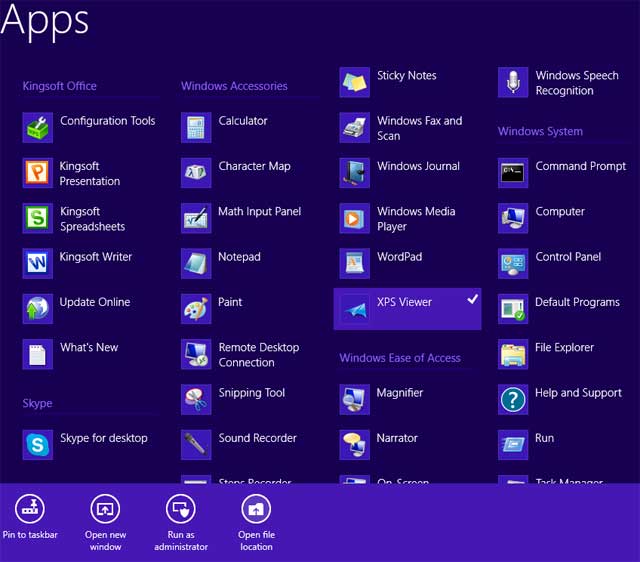Open the Configuration Tools app icon
Viewport: 640px width, 562px height.
(38, 127)
